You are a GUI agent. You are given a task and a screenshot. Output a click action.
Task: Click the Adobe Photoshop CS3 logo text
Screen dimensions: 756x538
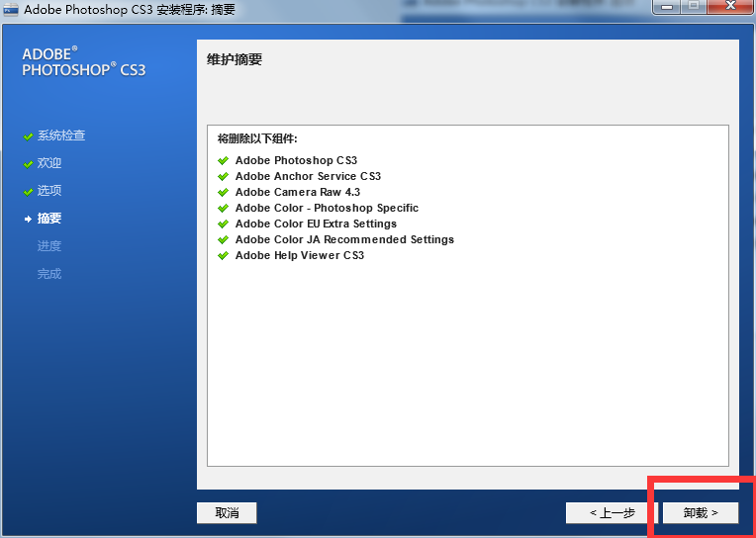click(84, 61)
